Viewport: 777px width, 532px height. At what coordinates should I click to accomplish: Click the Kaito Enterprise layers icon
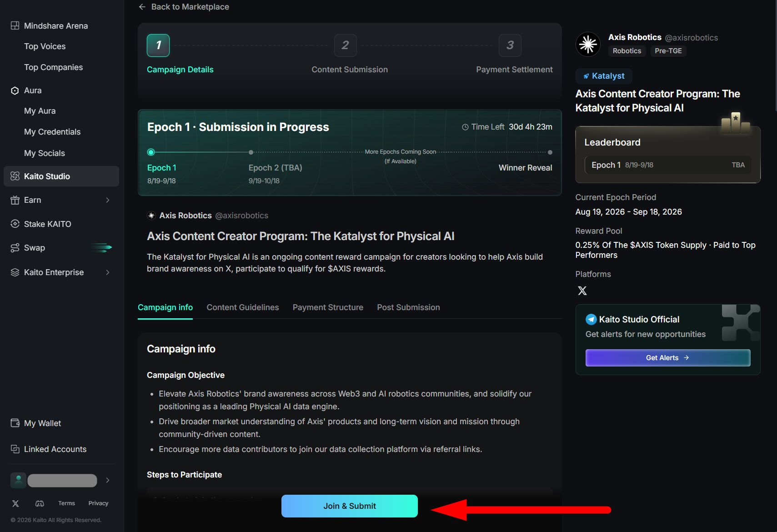tap(15, 272)
